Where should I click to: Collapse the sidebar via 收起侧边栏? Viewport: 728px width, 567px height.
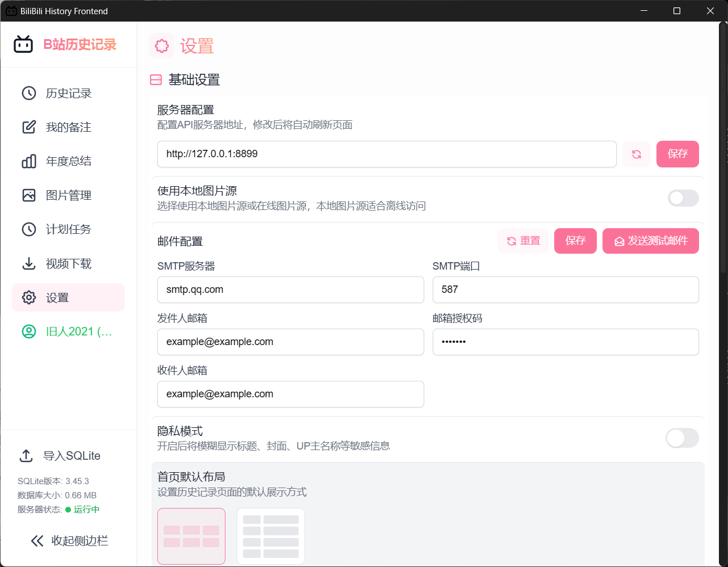pyautogui.click(x=68, y=540)
